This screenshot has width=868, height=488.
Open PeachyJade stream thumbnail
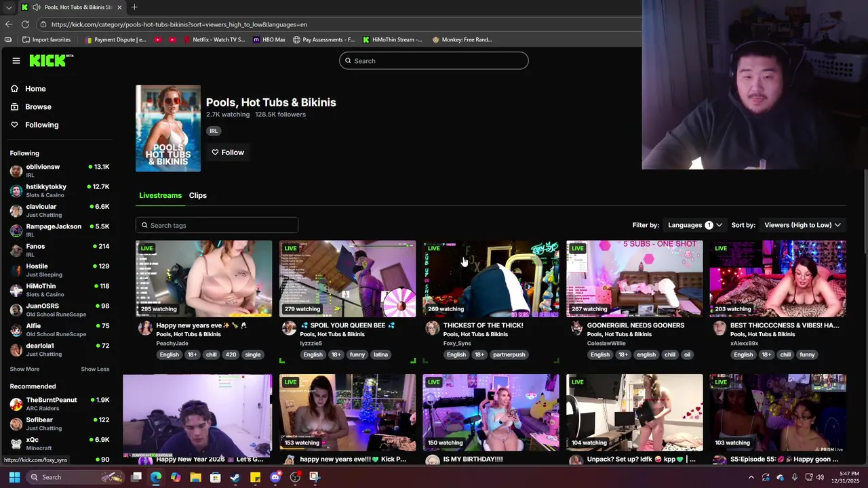click(x=203, y=279)
